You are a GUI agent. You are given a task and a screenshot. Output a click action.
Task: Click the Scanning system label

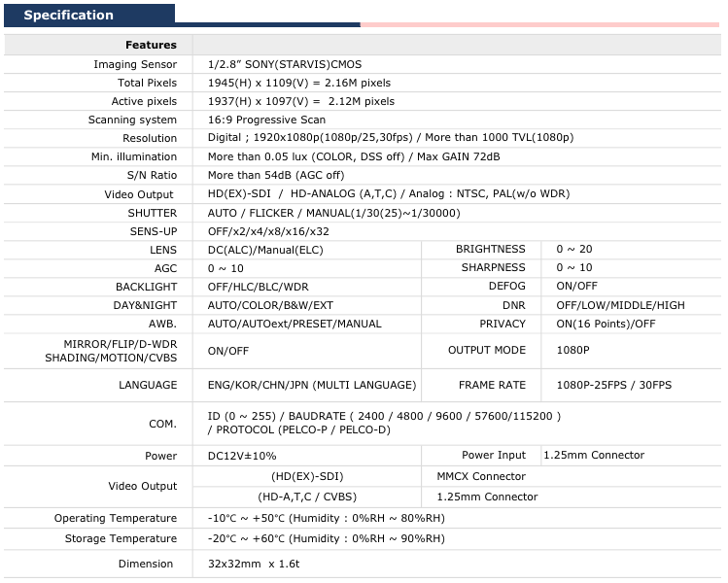tap(132, 120)
